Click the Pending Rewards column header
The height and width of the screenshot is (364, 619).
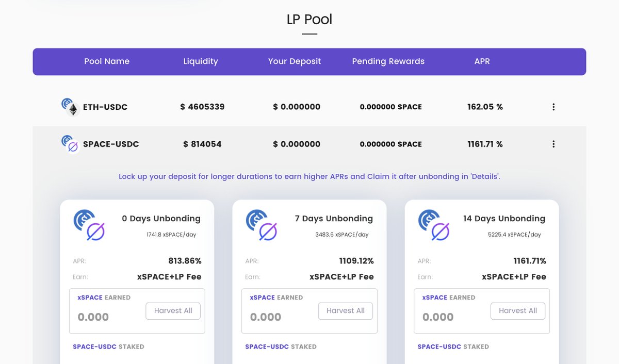[x=388, y=61]
